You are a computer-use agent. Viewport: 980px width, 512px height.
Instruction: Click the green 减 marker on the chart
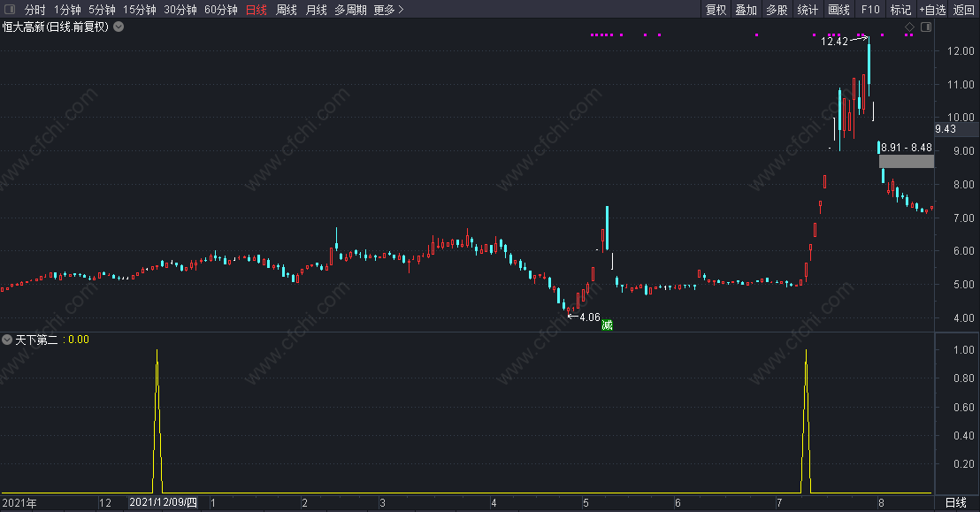point(607,325)
